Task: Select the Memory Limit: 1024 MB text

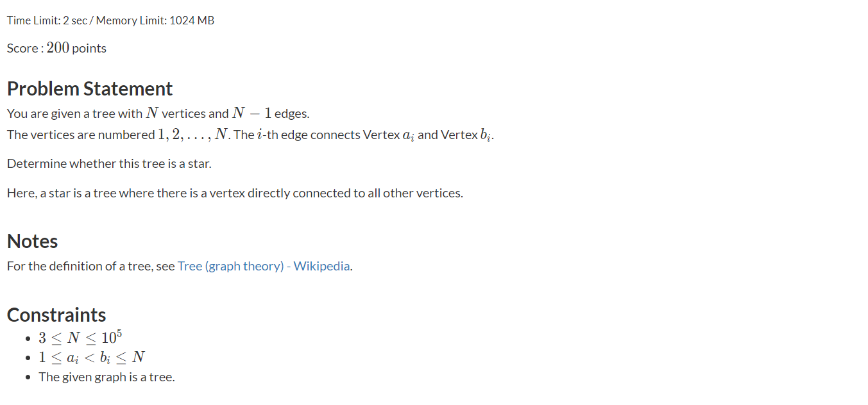Action: pyautogui.click(x=155, y=21)
